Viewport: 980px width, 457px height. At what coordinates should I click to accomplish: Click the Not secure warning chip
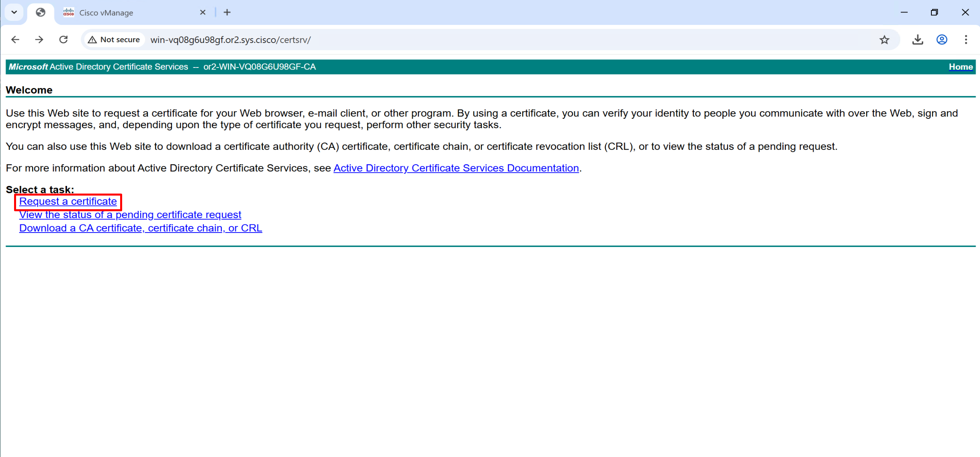115,40
